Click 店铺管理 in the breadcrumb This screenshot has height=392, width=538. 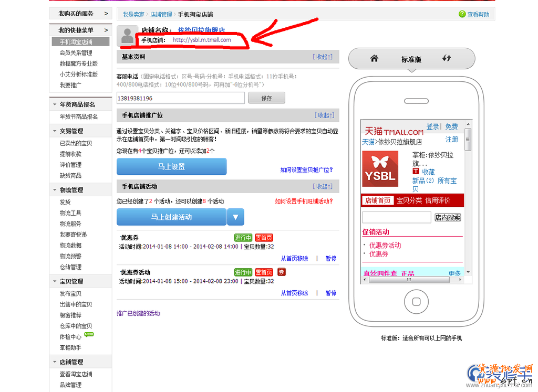pos(161,14)
